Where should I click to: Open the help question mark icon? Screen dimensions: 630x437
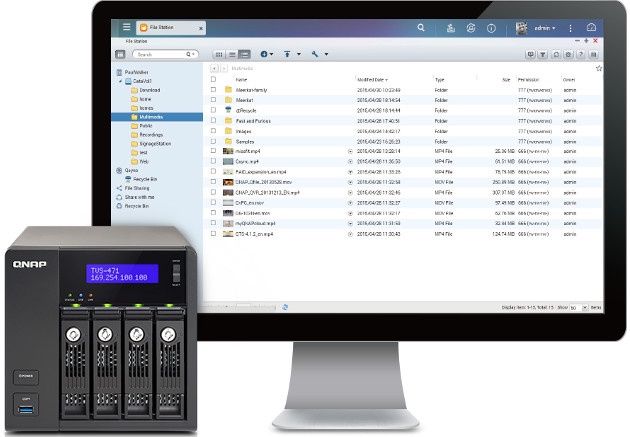point(581,54)
